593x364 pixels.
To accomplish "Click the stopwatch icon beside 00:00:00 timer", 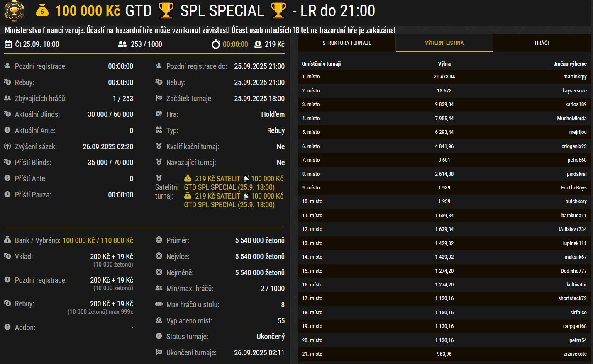I will [x=216, y=44].
